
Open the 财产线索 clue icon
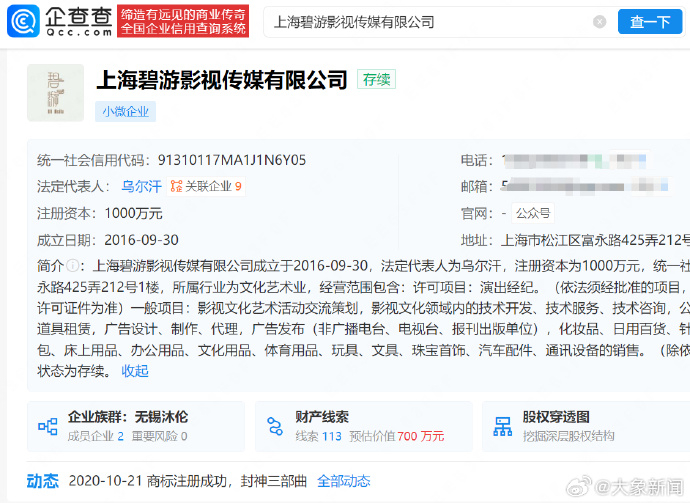coord(275,426)
